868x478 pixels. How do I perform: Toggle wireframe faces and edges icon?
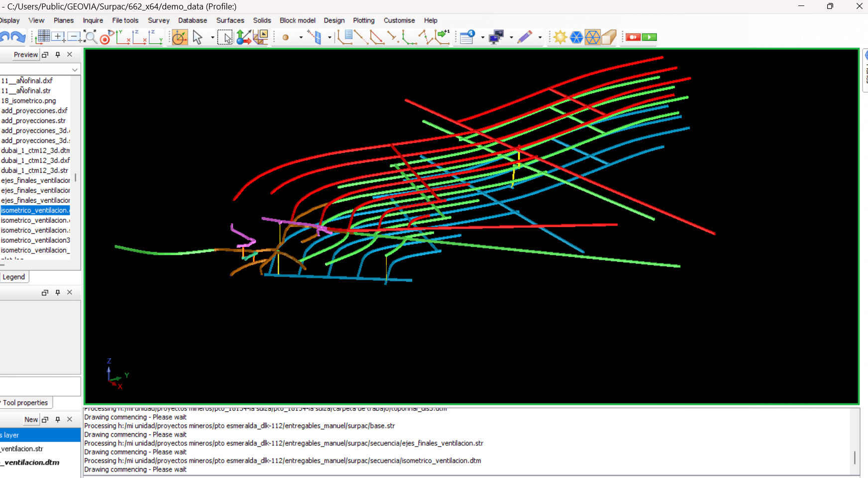592,37
